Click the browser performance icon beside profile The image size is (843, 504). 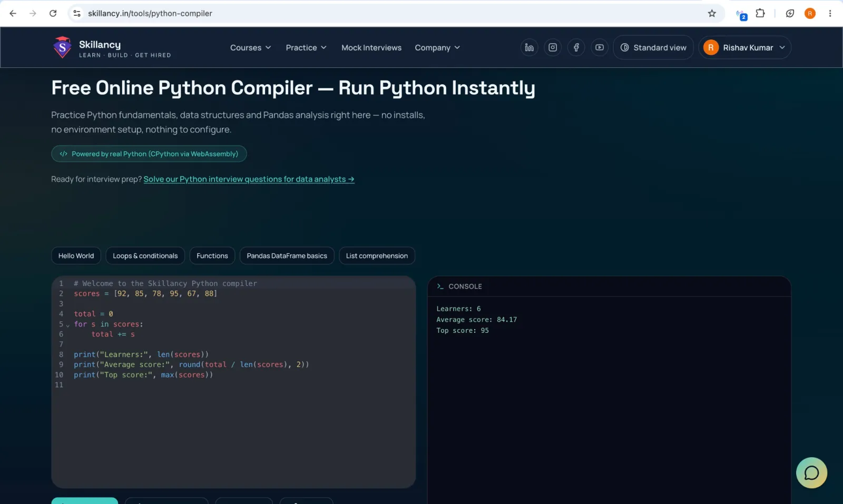click(x=790, y=13)
